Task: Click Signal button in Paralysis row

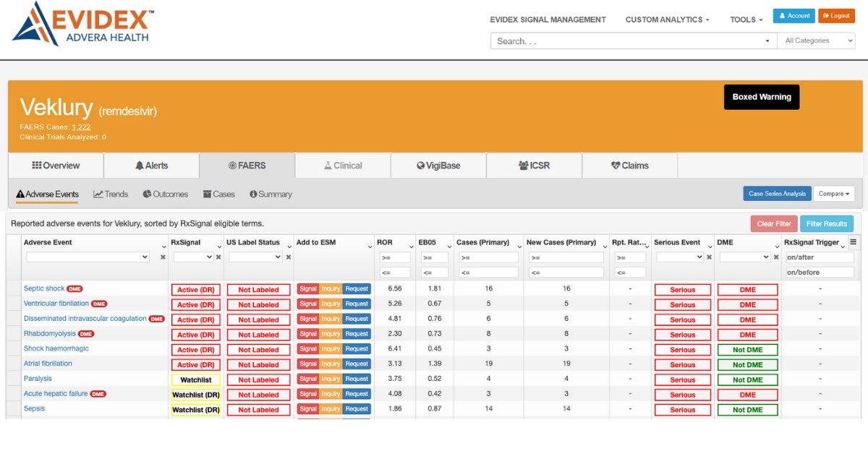Action: tap(308, 379)
